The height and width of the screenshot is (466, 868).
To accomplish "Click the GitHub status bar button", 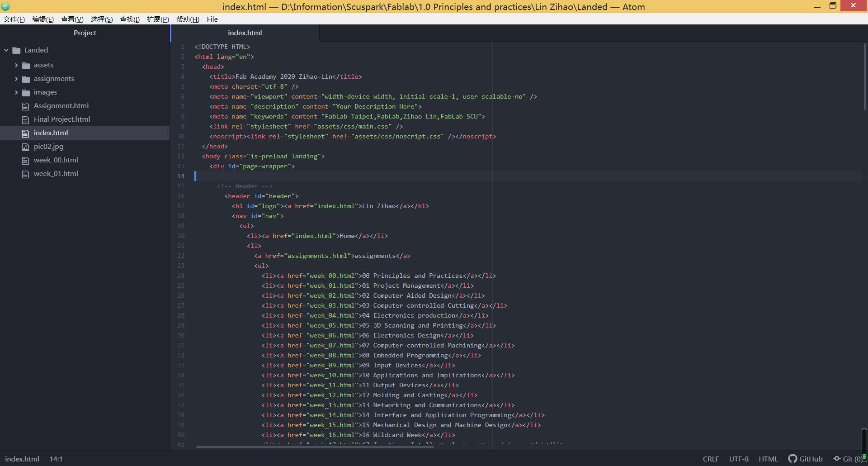I will pos(806,459).
